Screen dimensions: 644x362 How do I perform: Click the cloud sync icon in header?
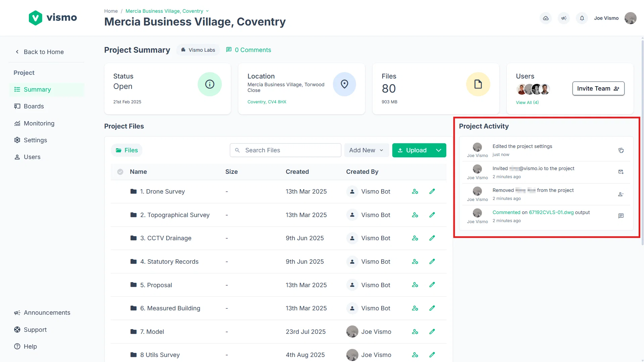546,18
